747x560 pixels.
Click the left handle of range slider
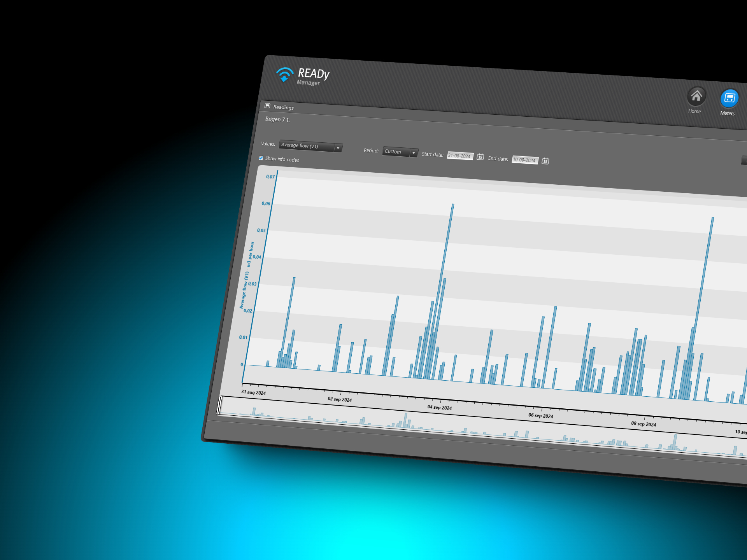tap(220, 405)
